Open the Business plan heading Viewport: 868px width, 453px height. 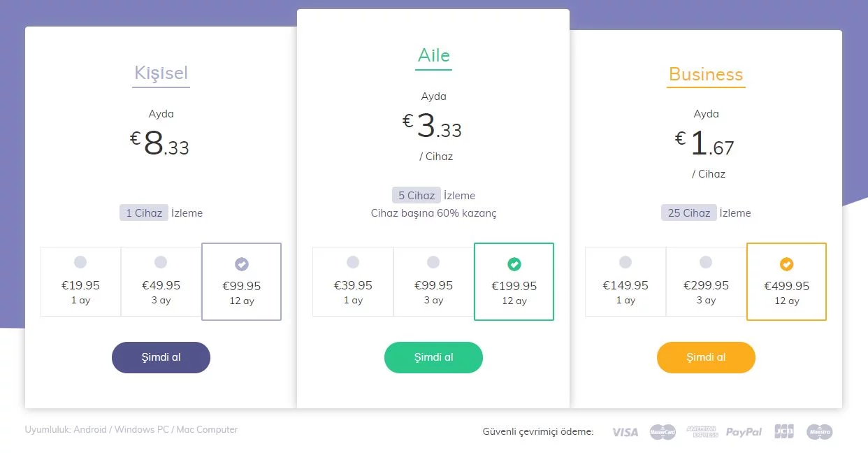pyautogui.click(x=706, y=74)
